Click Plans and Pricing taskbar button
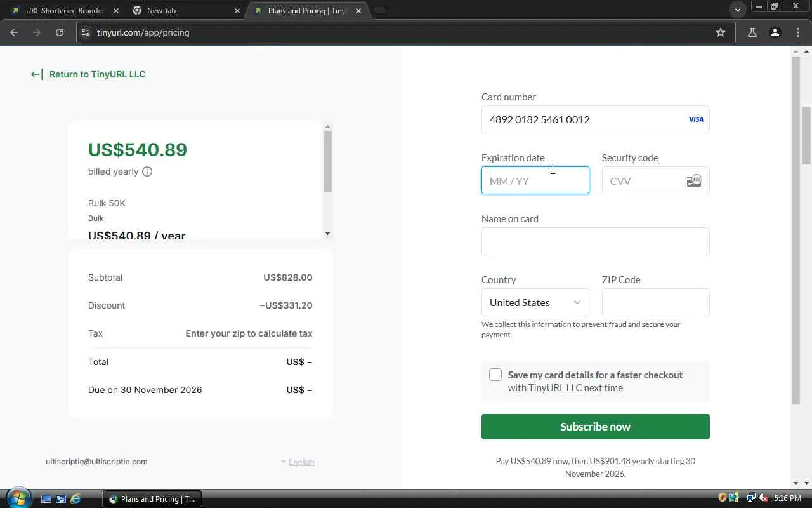The height and width of the screenshot is (508, 812). [x=152, y=499]
